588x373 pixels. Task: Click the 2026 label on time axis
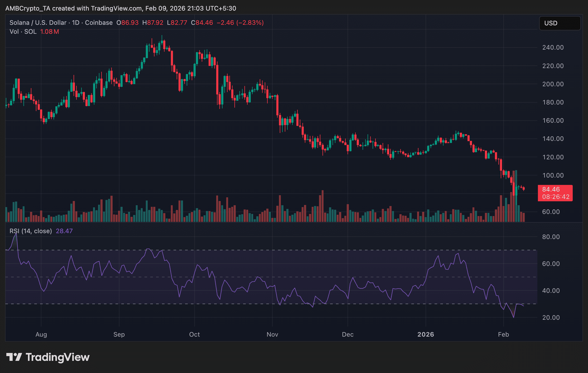tap(426, 334)
